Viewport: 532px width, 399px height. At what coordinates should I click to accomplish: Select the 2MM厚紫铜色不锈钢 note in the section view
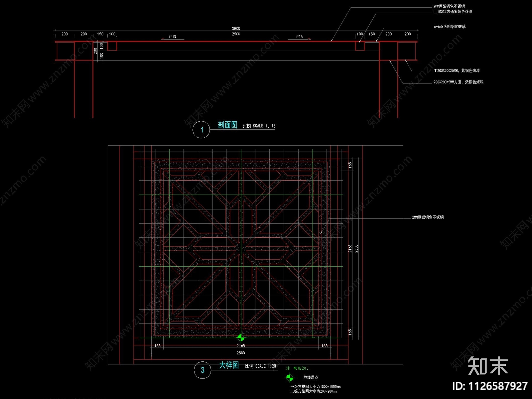point(449,6)
